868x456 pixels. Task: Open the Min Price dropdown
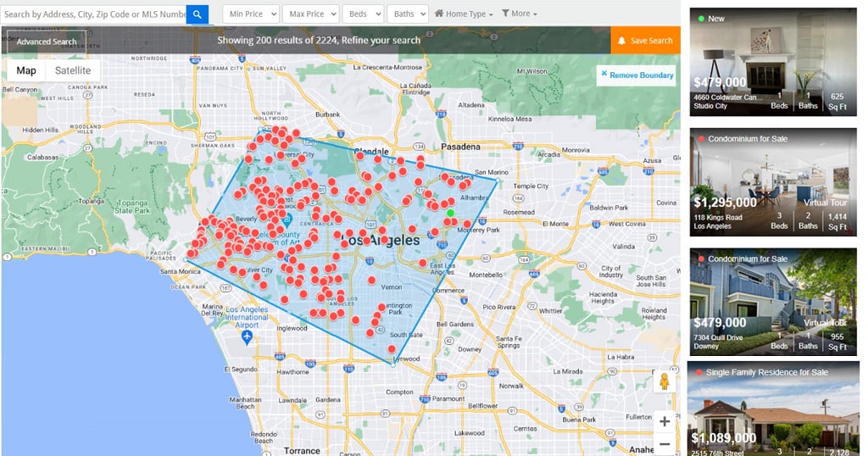coord(251,14)
